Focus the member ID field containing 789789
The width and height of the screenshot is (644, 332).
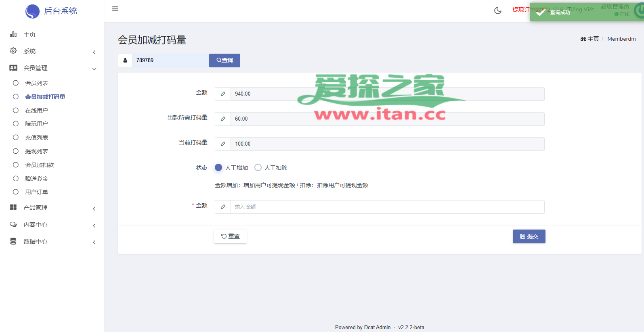pyautogui.click(x=170, y=61)
